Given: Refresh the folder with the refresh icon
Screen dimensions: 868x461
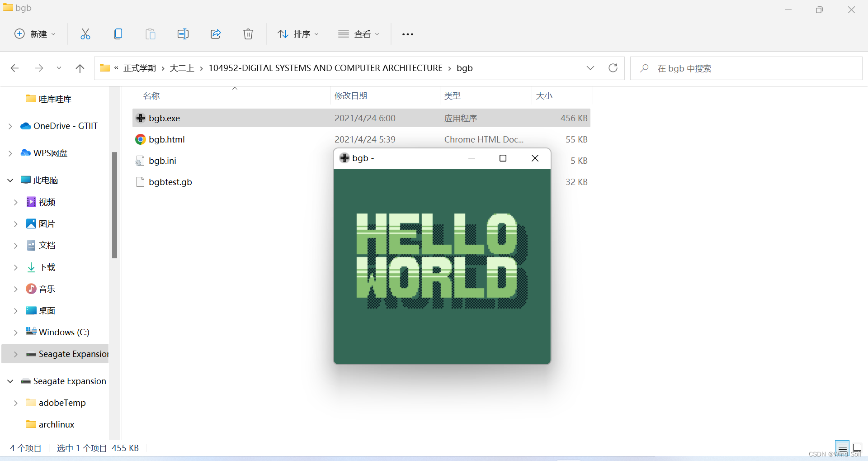Looking at the screenshot, I should tap(613, 68).
